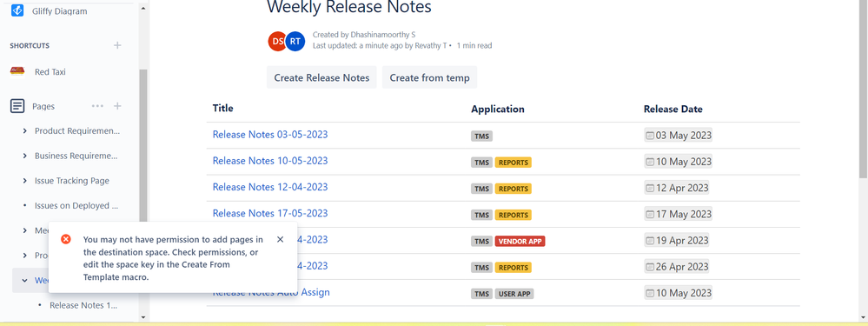Expand the partly hidden Pro... tree item
The height and width of the screenshot is (326, 868).
pos(25,256)
